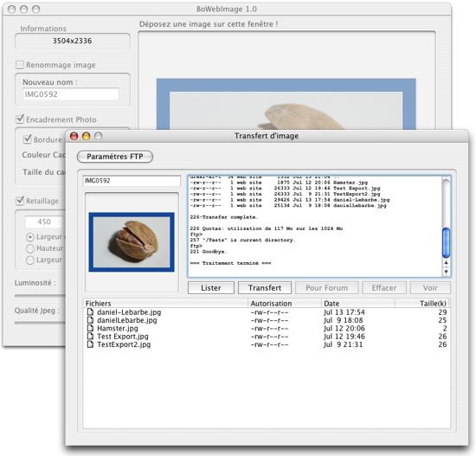Open the Paramètres FTP settings
This screenshot has width=476, height=456.
coord(115,157)
